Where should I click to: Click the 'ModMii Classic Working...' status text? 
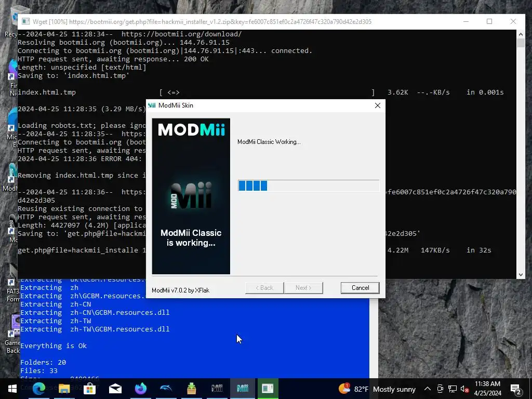[x=269, y=142]
